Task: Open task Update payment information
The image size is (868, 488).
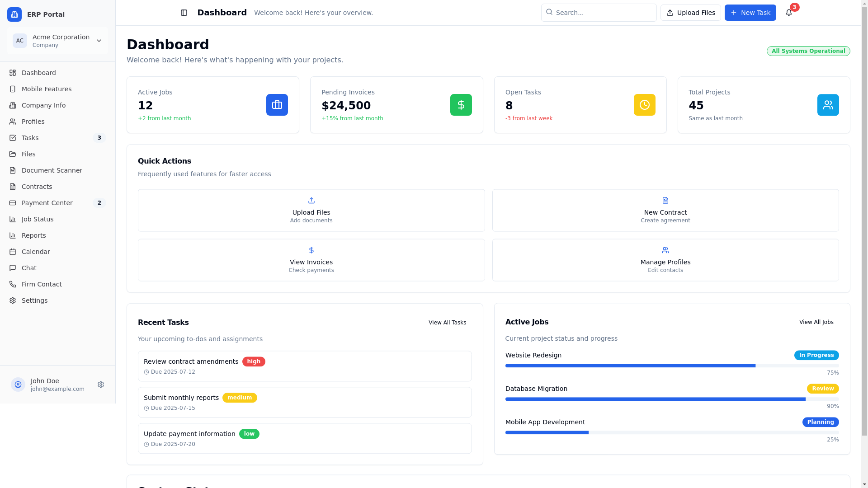Action: click(305, 438)
